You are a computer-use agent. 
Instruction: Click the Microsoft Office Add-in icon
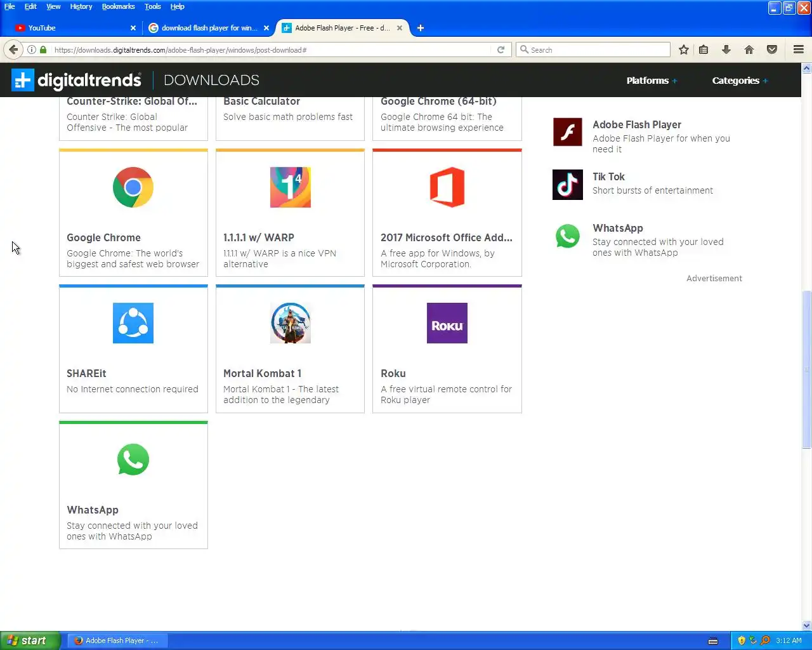pos(447,187)
